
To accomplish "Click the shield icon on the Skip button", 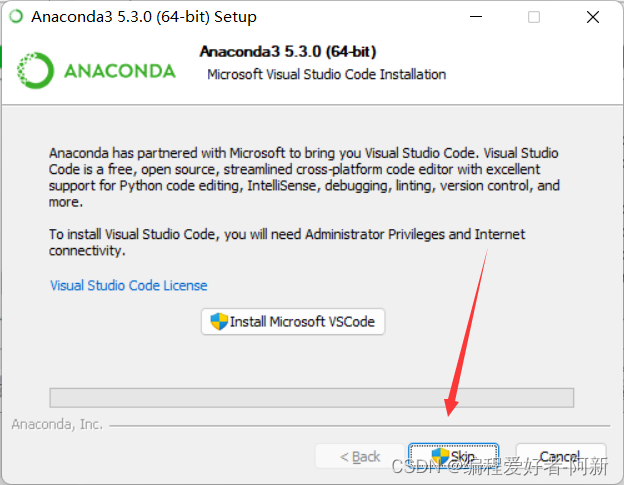I will click(437, 456).
